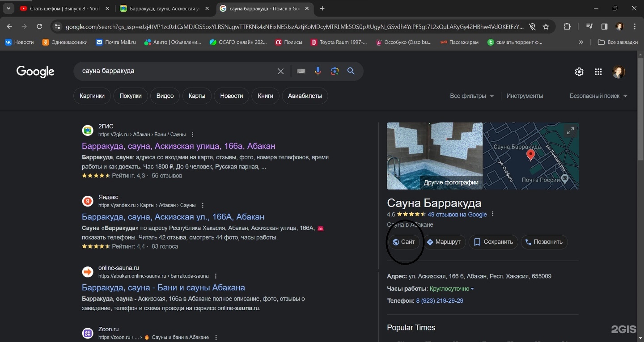
Task: Clear the search box with the X icon
Action: pos(281,71)
